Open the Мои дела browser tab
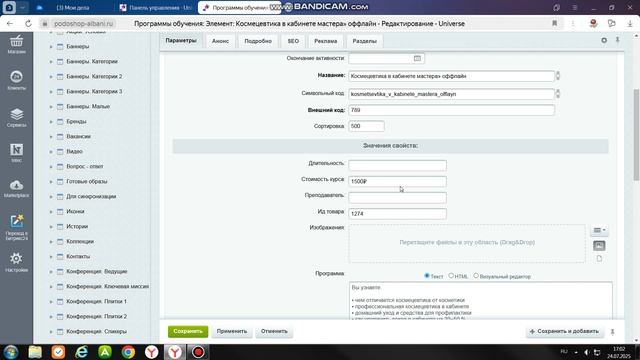 point(73,8)
